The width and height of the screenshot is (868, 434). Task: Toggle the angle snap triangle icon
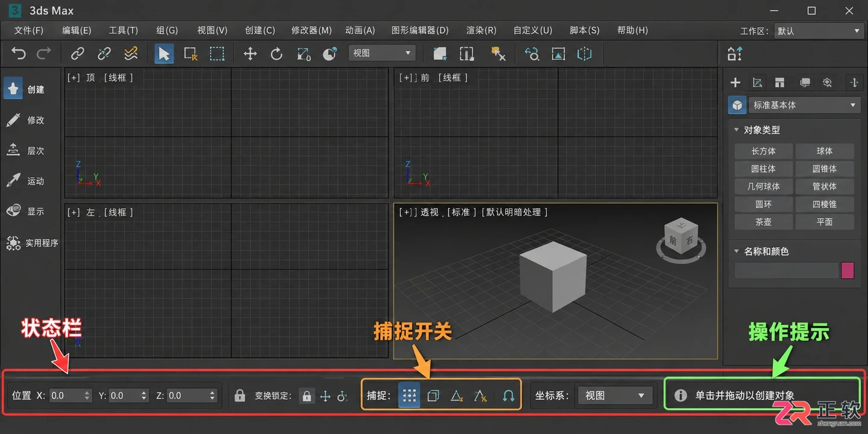(x=456, y=395)
